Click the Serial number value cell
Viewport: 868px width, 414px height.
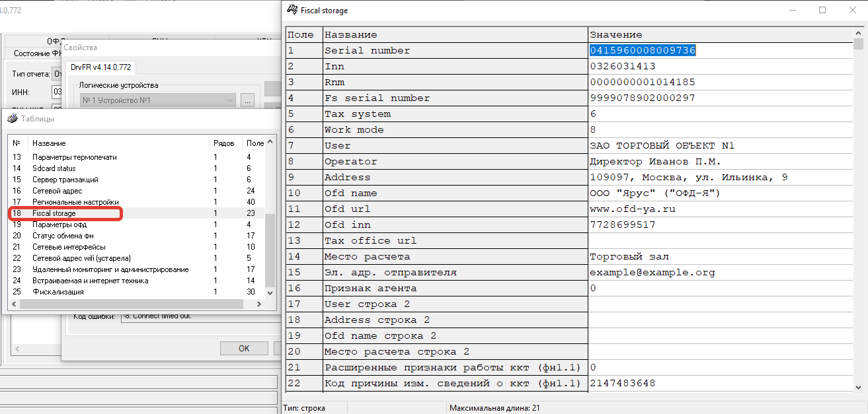(719, 50)
